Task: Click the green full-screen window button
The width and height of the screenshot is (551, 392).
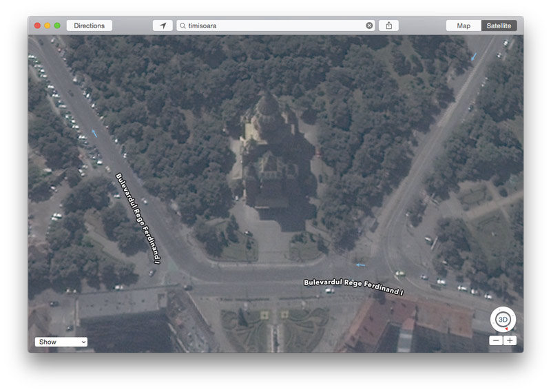Action: (57, 25)
